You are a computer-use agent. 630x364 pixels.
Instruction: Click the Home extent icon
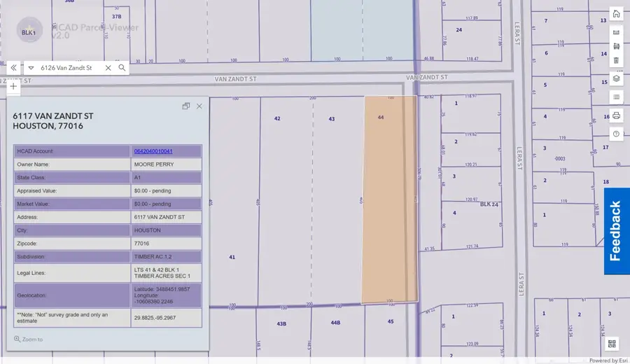616,14
